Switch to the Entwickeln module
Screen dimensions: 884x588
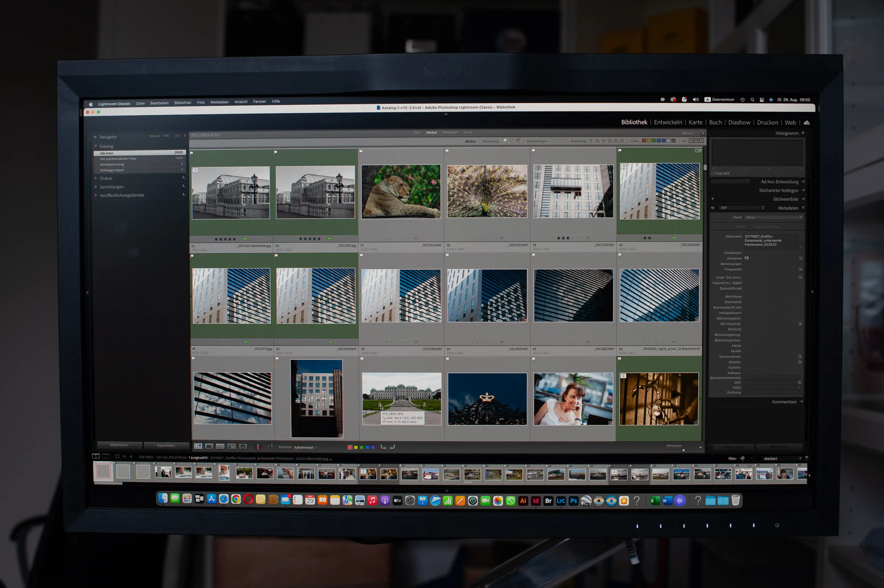668,122
